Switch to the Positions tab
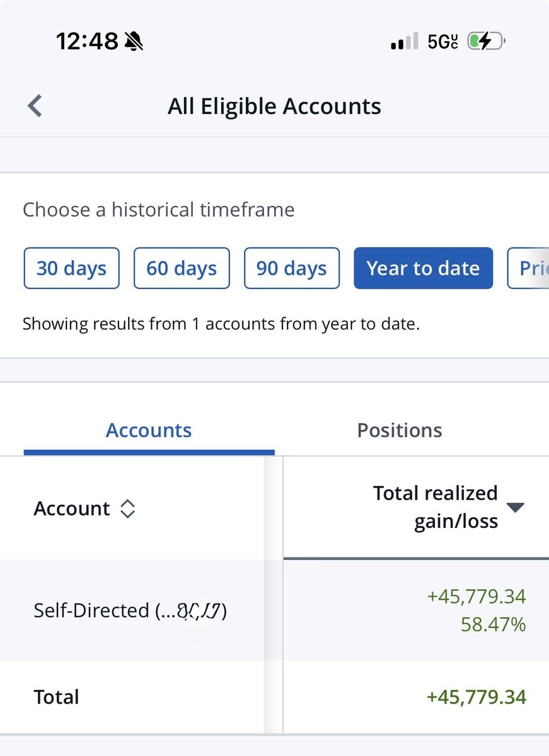 point(400,430)
